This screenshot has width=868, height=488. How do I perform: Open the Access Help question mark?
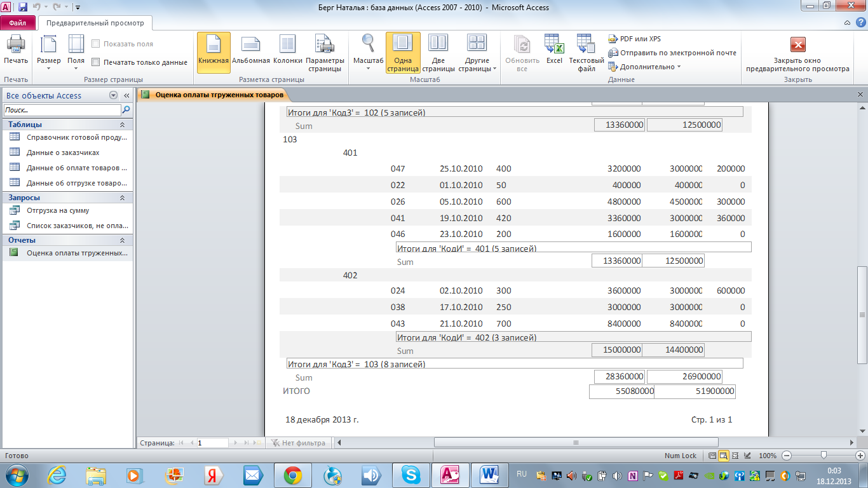(x=860, y=23)
